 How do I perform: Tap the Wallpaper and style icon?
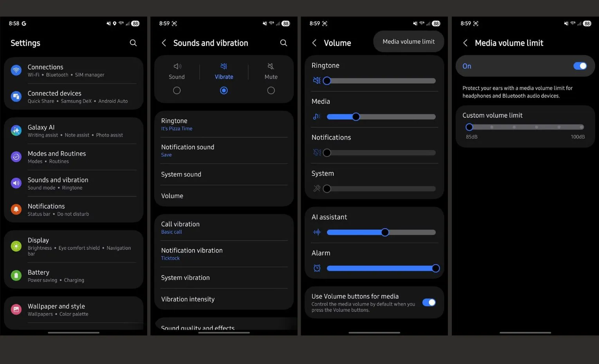[x=16, y=310]
